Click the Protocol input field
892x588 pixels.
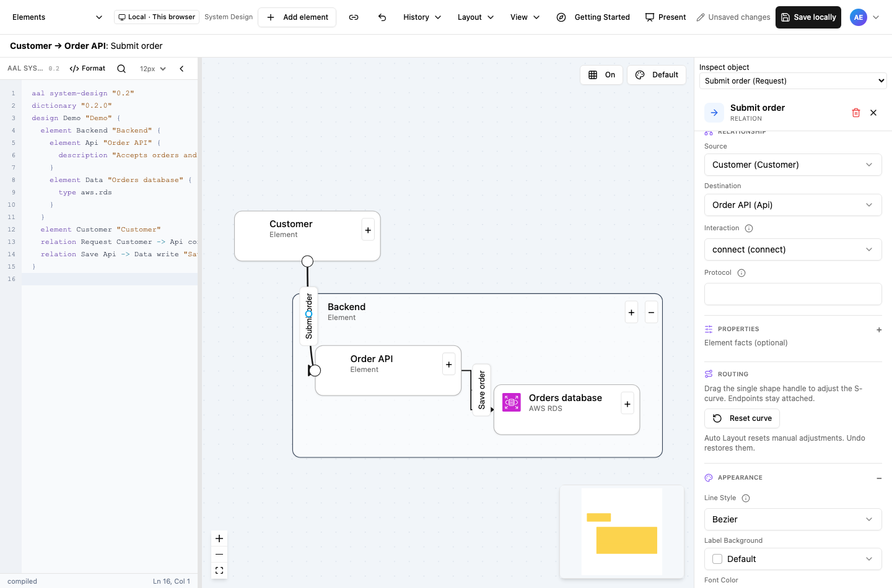793,294
